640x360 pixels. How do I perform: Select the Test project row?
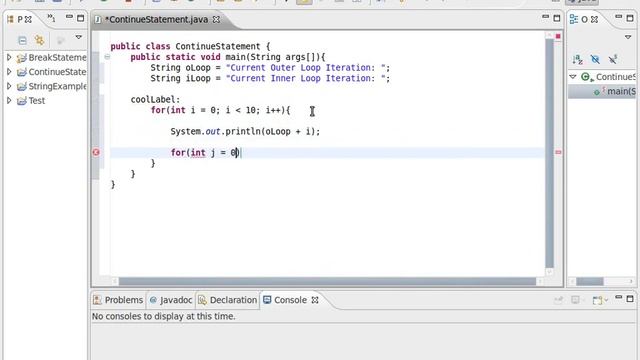31,100
